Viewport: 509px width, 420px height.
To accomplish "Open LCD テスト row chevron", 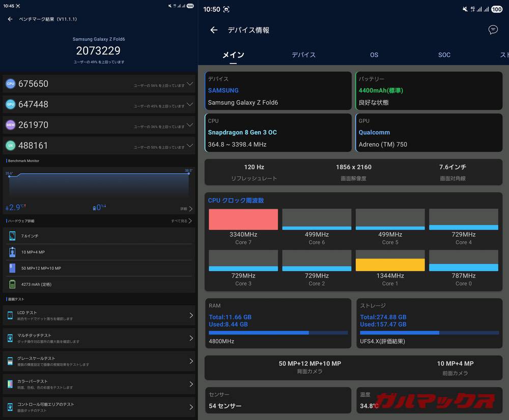I will (191, 315).
